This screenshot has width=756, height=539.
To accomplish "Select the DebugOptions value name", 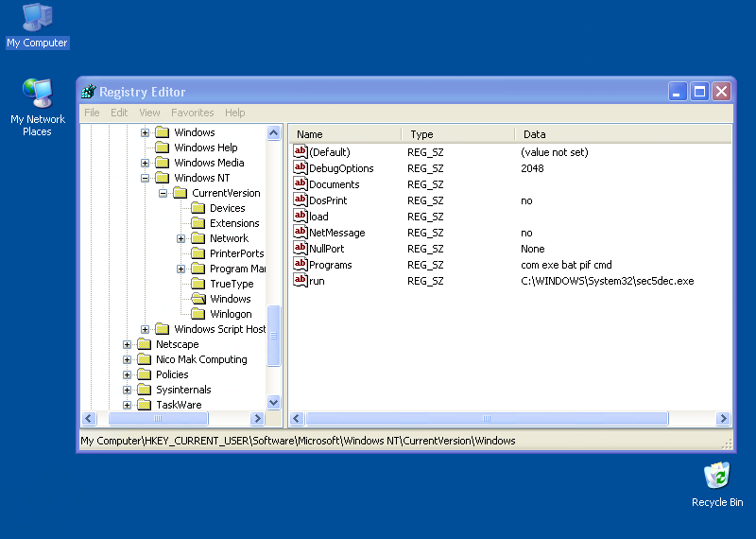I will pos(341,168).
